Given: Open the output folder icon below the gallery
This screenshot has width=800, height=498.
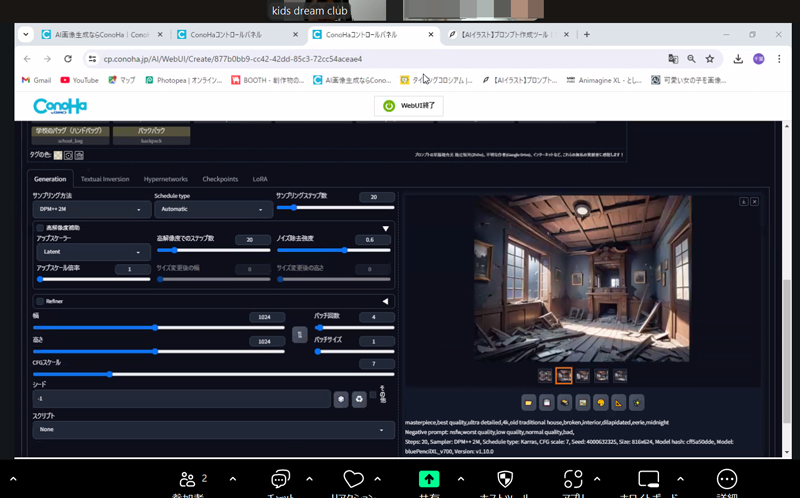Looking at the screenshot, I should pyautogui.click(x=528, y=403).
